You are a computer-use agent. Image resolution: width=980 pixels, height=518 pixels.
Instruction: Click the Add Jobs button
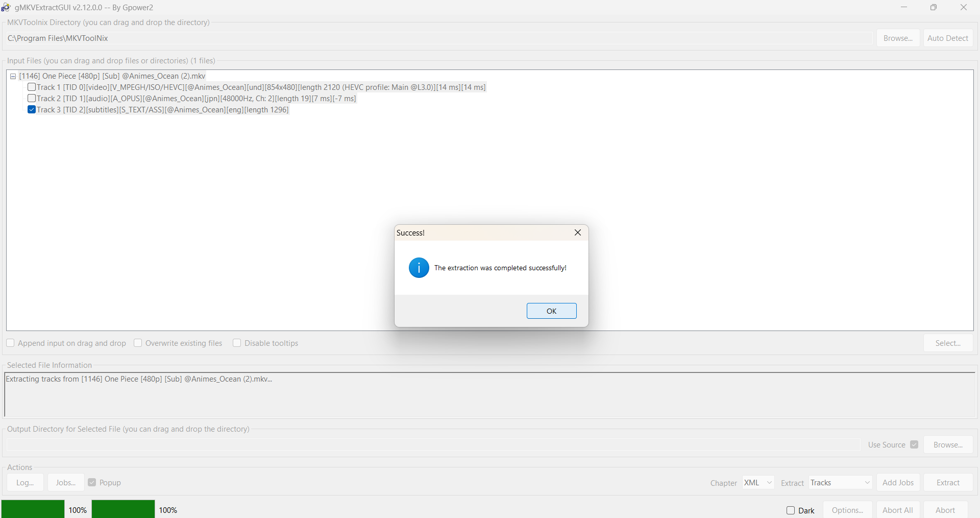898,483
